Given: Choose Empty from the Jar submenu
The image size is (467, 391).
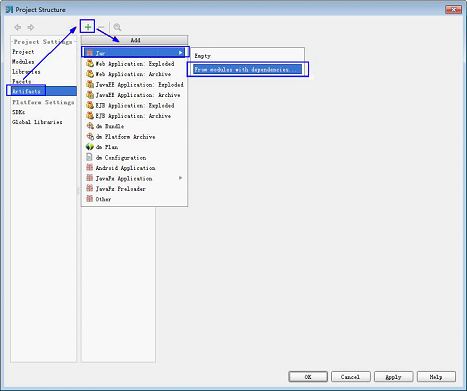Looking at the screenshot, I should [203, 56].
